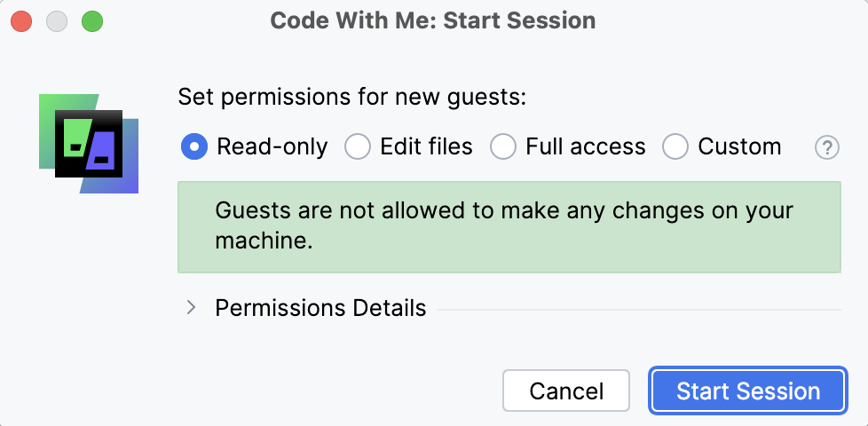Image resolution: width=868 pixels, height=426 pixels.
Task: Cancel the start session dialog
Action: [x=566, y=391]
